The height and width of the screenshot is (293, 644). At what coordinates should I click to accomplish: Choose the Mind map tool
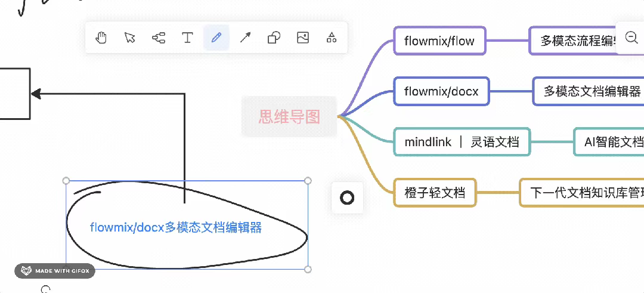(x=159, y=38)
